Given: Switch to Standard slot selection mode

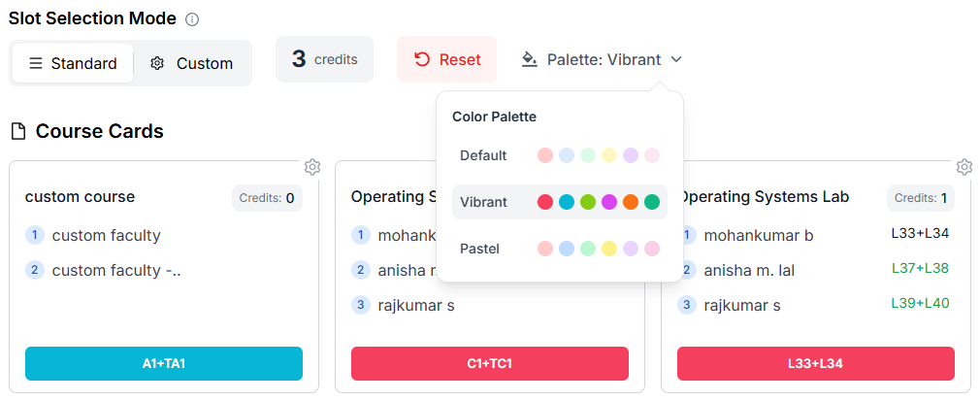Looking at the screenshot, I should [x=73, y=63].
